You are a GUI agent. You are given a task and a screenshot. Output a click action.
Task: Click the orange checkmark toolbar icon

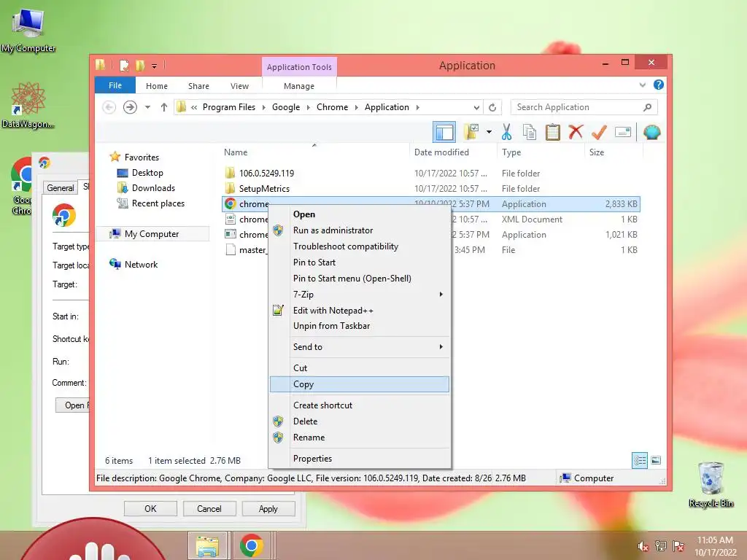pyautogui.click(x=599, y=132)
